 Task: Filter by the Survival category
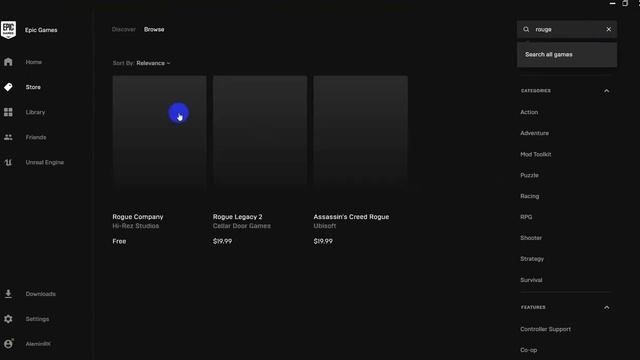531,280
